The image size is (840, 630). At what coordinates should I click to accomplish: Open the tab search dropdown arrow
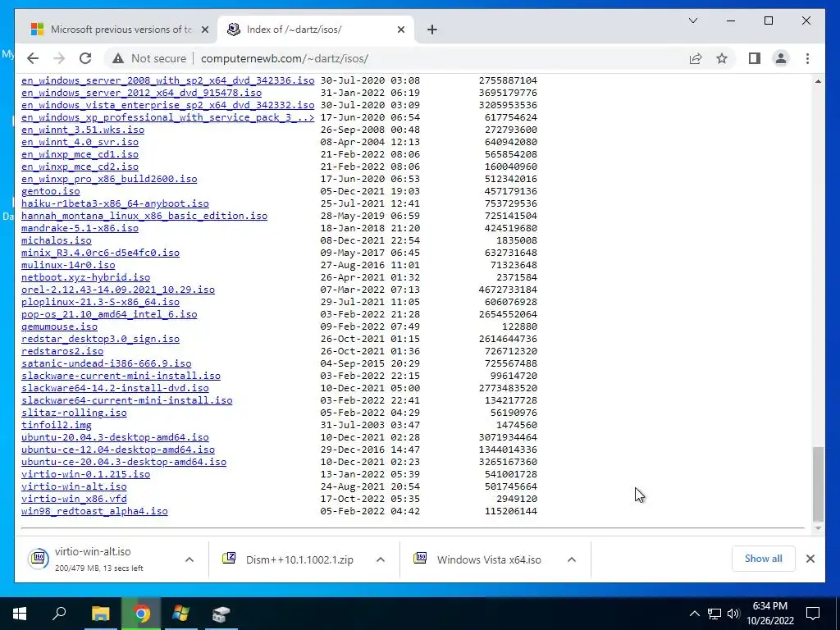(692, 21)
